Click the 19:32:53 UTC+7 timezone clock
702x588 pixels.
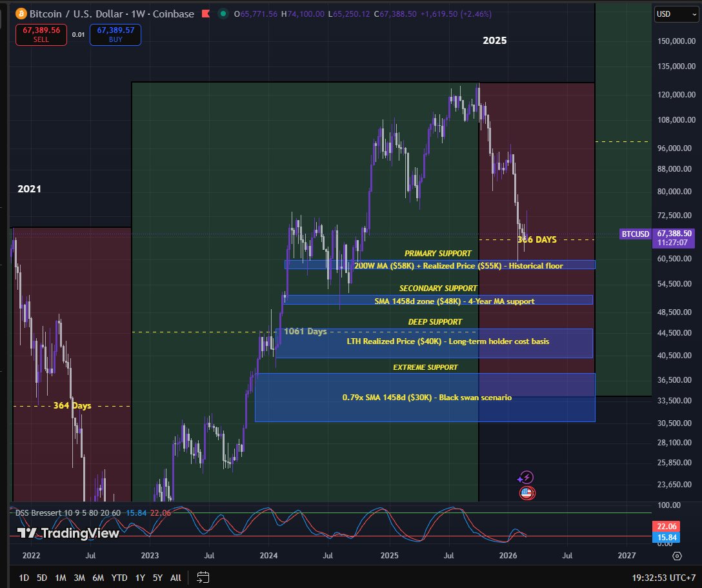pyautogui.click(x=663, y=578)
